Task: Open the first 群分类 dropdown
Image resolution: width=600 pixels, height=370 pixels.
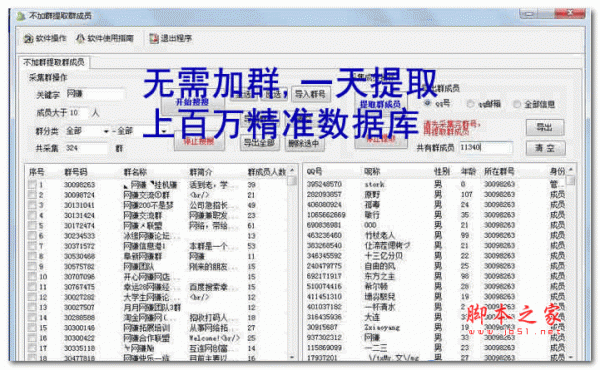Action: point(88,131)
